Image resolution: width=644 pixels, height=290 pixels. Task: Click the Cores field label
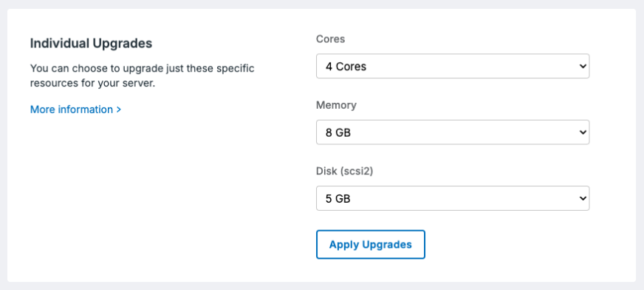point(330,39)
